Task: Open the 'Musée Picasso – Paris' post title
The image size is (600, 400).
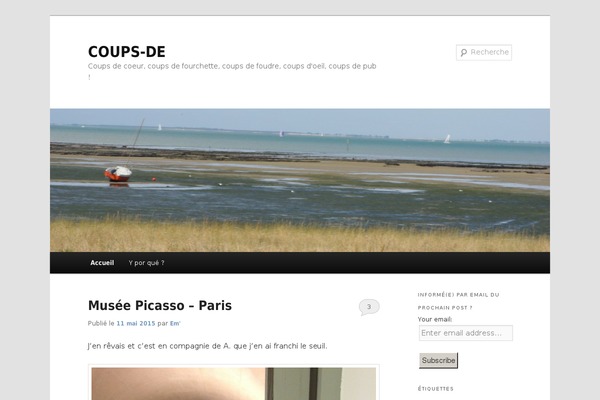Action: click(x=160, y=305)
